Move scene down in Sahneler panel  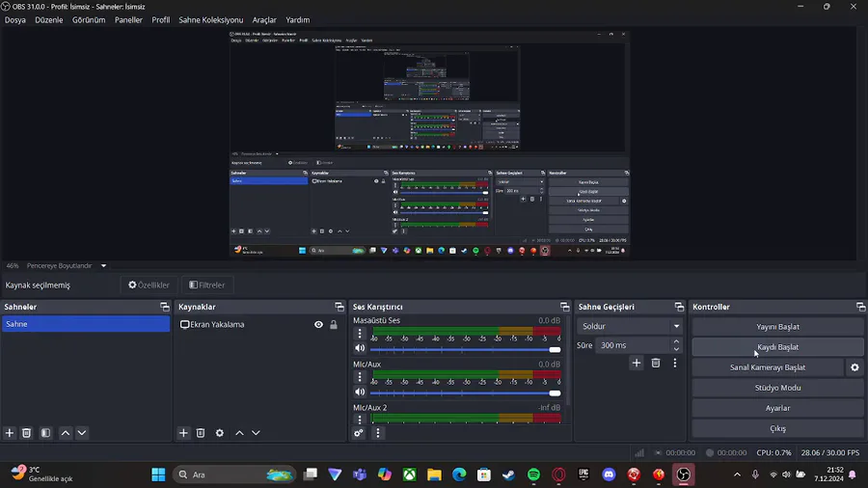(82, 433)
